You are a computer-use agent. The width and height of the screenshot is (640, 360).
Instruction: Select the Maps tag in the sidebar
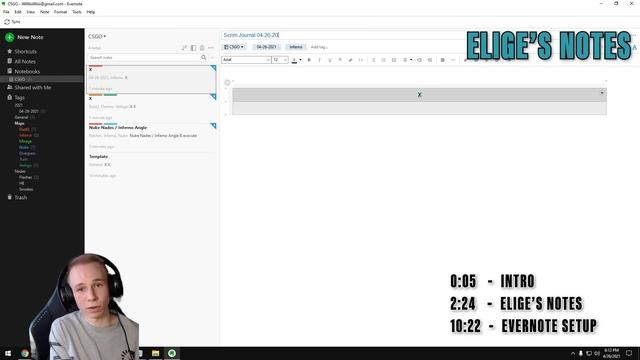click(19, 123)
